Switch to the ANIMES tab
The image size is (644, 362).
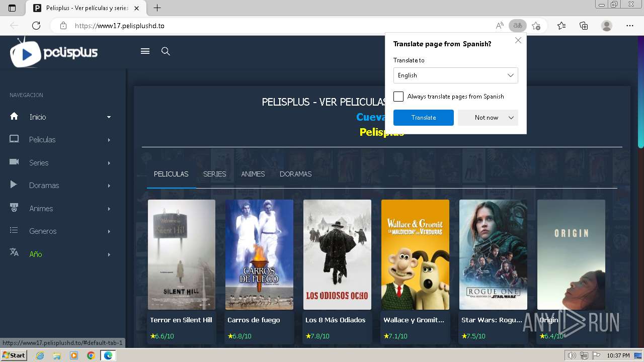pos(253,174)
